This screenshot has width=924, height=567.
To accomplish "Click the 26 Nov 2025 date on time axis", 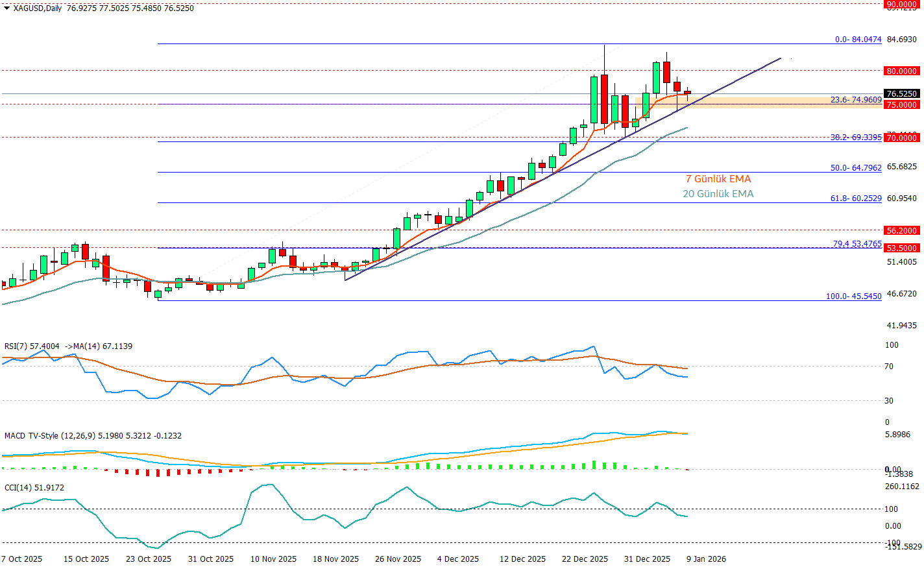I will (x=398, y=559).
